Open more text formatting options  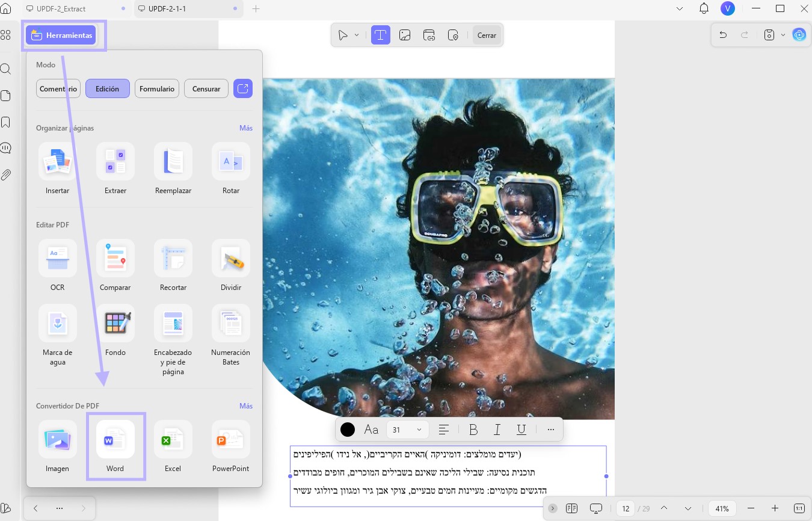point(551,430)
